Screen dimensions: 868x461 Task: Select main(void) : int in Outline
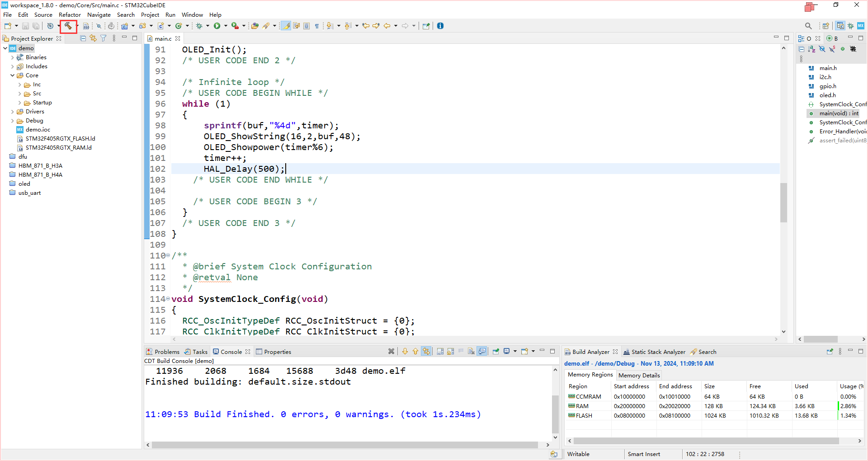coord(839,113)
